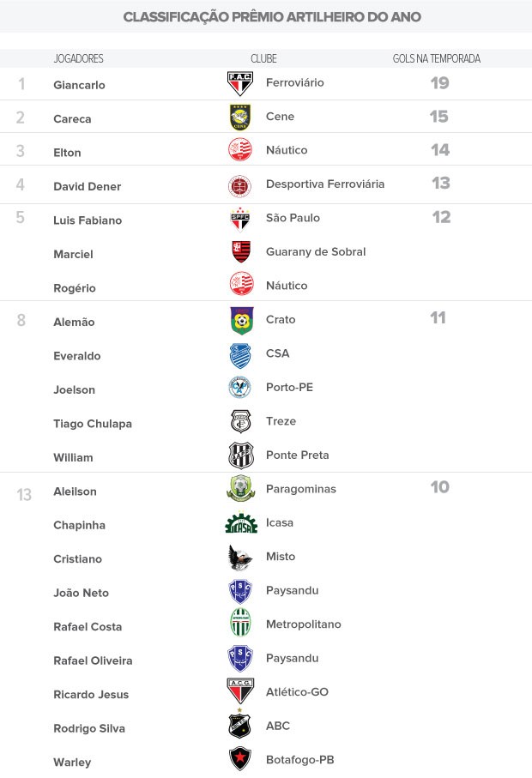Image resolution: width=532 pixels, height=778 pixels.
Task: Click the Desportiva Ferroviária club name
Action: pyautogui.click(x=325, y=184)
